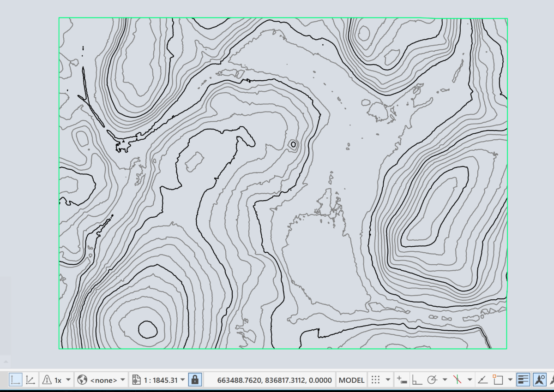
Task: Toggle 2D object snap icon
Action: [x=497, y=380]
